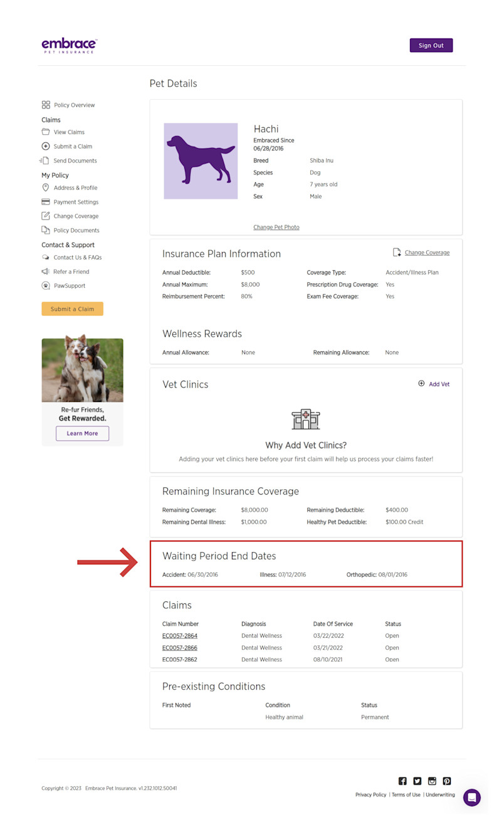
Task: Click the Contact Us chat bubble icon
Action: (x=46, y=257)
